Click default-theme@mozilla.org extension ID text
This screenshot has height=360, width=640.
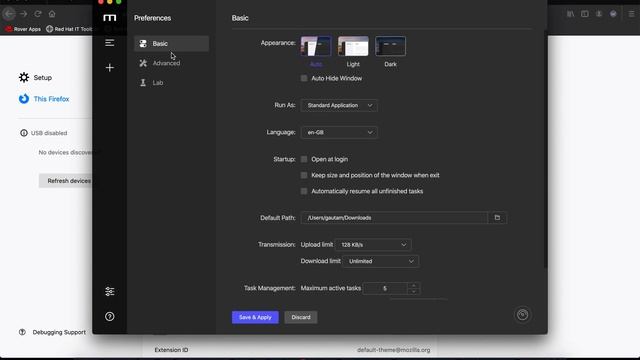click(x=393, y=350)
